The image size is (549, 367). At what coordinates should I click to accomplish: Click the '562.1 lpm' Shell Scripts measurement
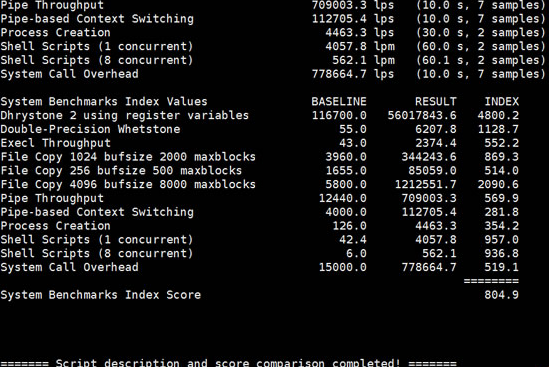363,60
